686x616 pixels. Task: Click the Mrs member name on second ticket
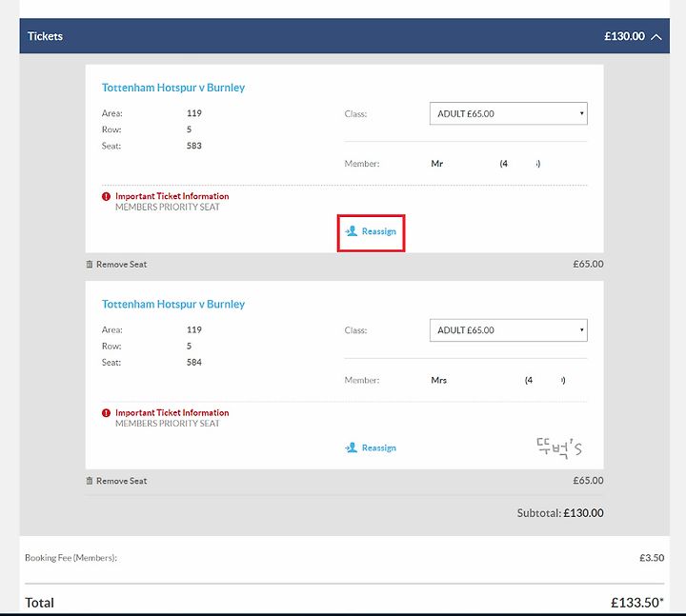click(x=439, y=380)
